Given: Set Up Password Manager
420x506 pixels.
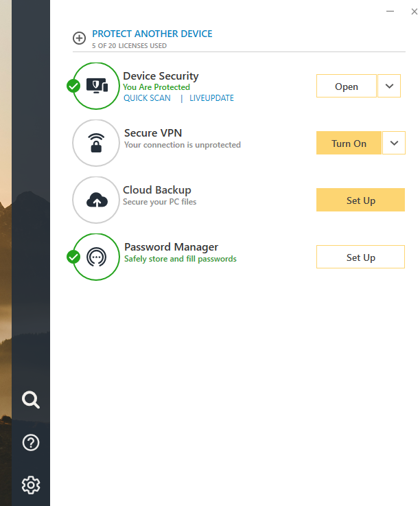Looking at the screenshot, I should pos(360,257).
